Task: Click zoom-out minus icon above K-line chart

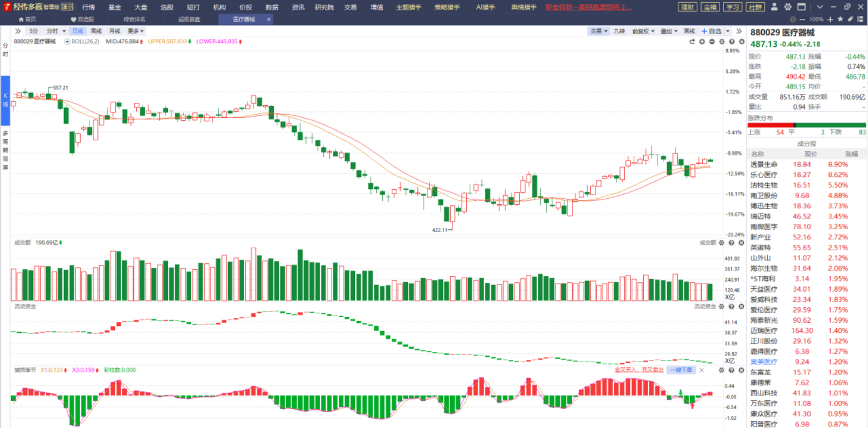Action: (712, 42)
